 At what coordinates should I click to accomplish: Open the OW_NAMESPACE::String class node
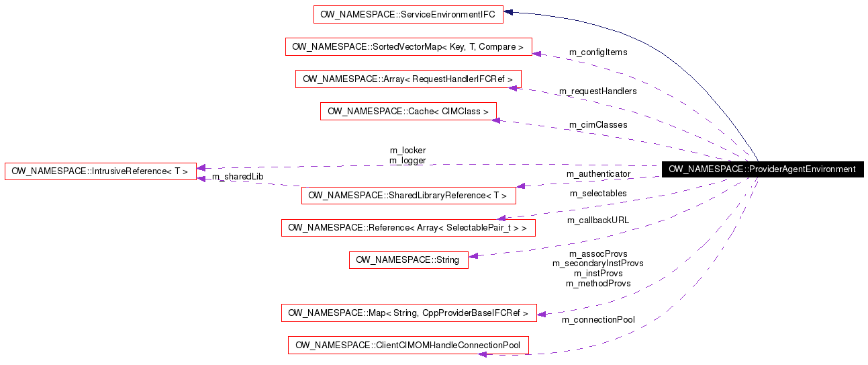tap(408, 259)
